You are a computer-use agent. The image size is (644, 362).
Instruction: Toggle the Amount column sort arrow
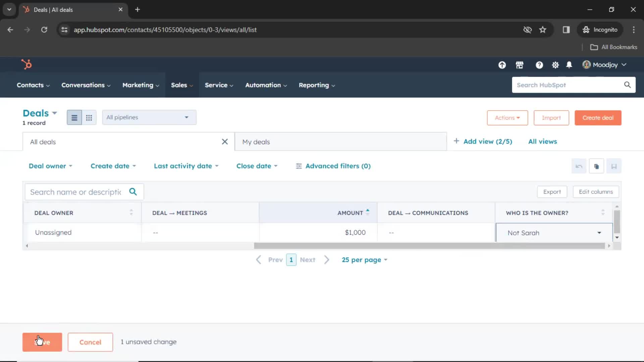pyautogui.click(x=368, y=212)
